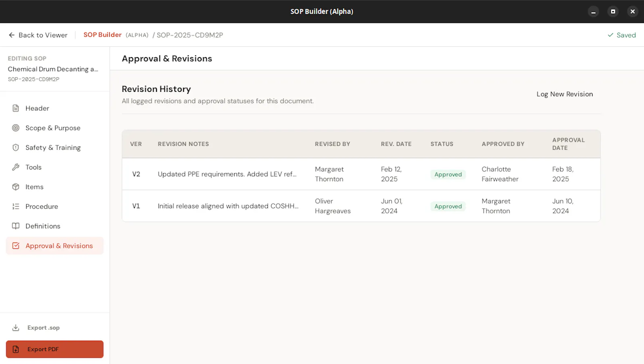Click the Safety & Training shield icon
Screen dimensions: 644x364
click(x=16, y=148)
